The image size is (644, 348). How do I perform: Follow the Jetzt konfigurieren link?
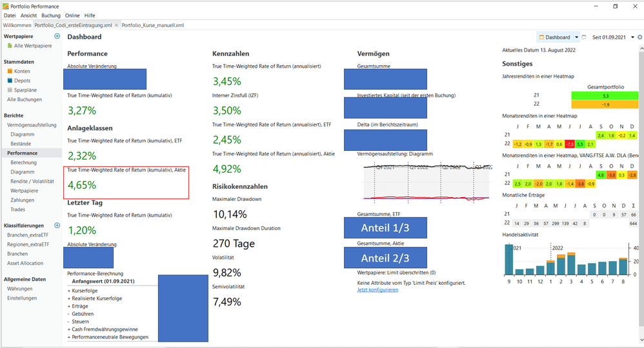pyautogui.click(x=377, y=290)
